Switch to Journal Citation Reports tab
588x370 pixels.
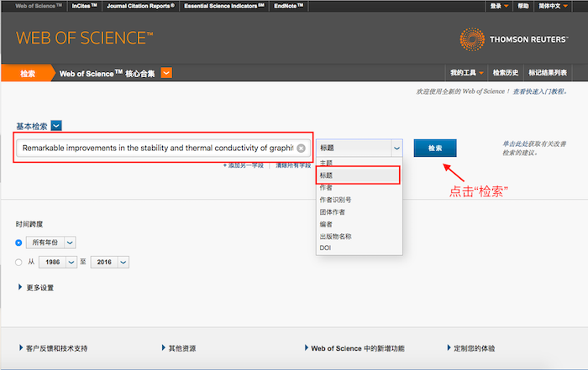click(x=140, y=6)
